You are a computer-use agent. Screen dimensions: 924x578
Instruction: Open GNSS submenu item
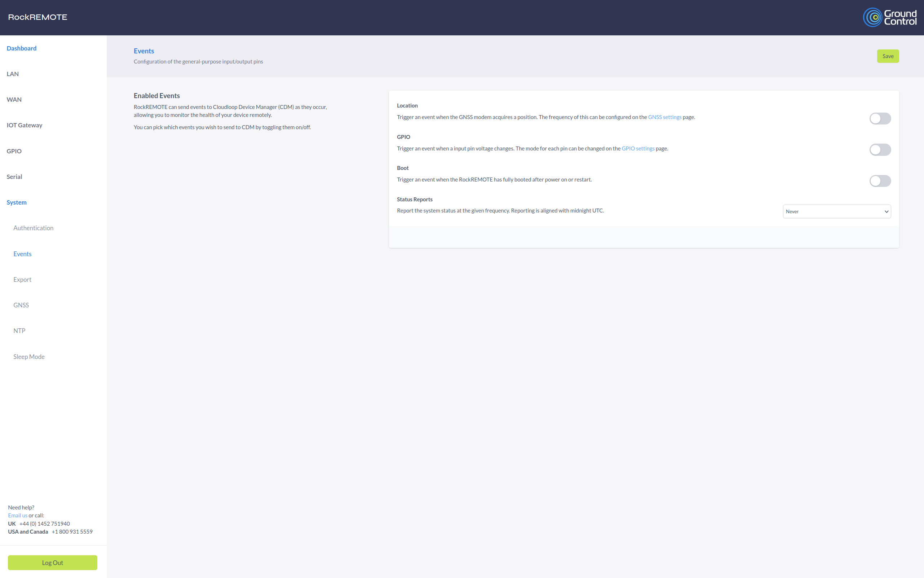pyautogui.click(x=21, y=305)
